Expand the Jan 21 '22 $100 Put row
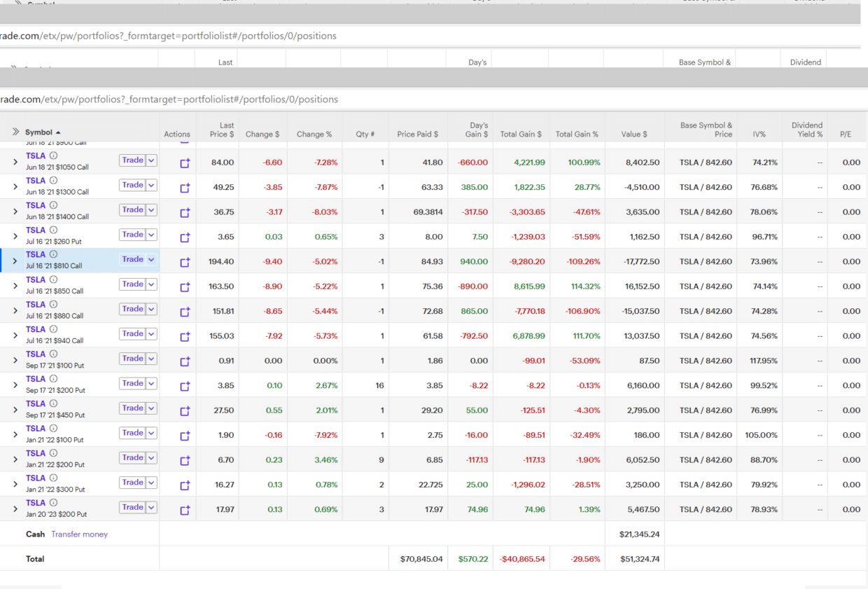 click(x=15, y=434)
